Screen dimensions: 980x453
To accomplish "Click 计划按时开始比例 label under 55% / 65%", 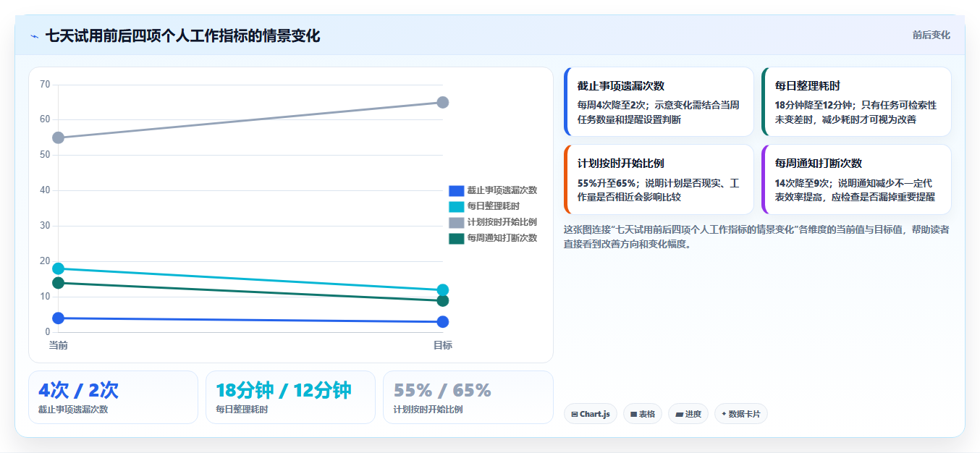I will click(428, 410).
